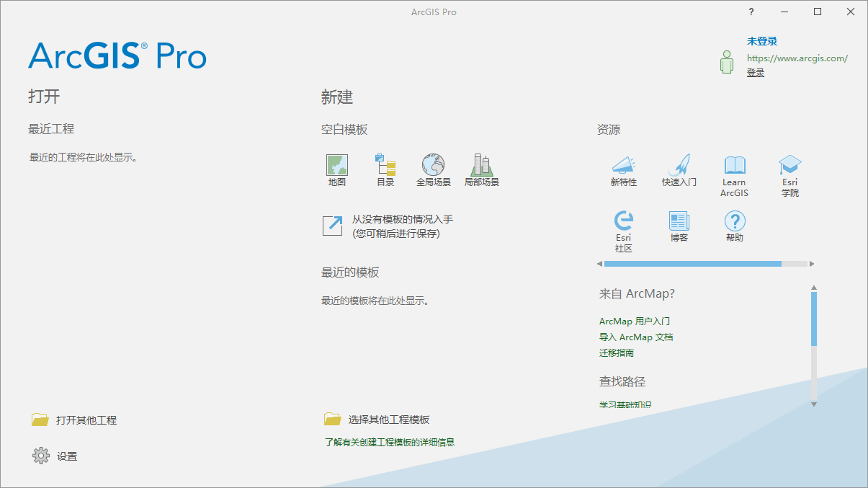Minimize the ArcGIS Pro window
Image resolution: width=868 pixels, height=488 pixels.
click(x=784, y=12)
